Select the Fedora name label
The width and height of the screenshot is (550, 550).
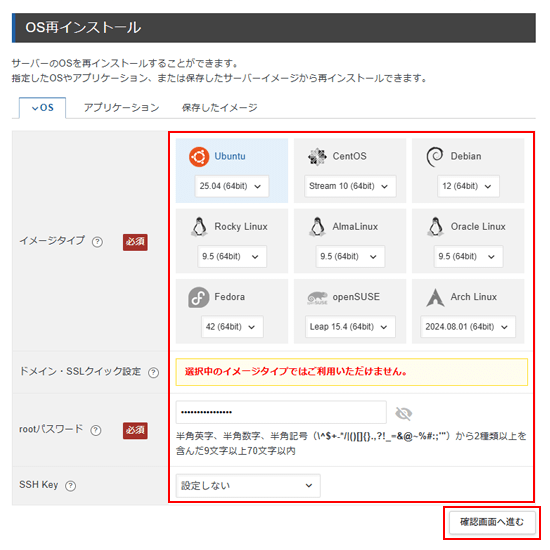229,297
